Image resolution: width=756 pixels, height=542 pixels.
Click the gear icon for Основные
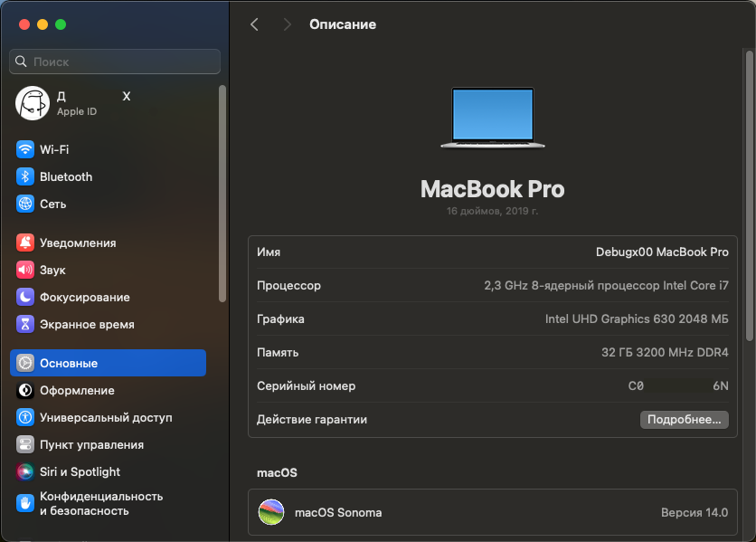pos(25,363)
